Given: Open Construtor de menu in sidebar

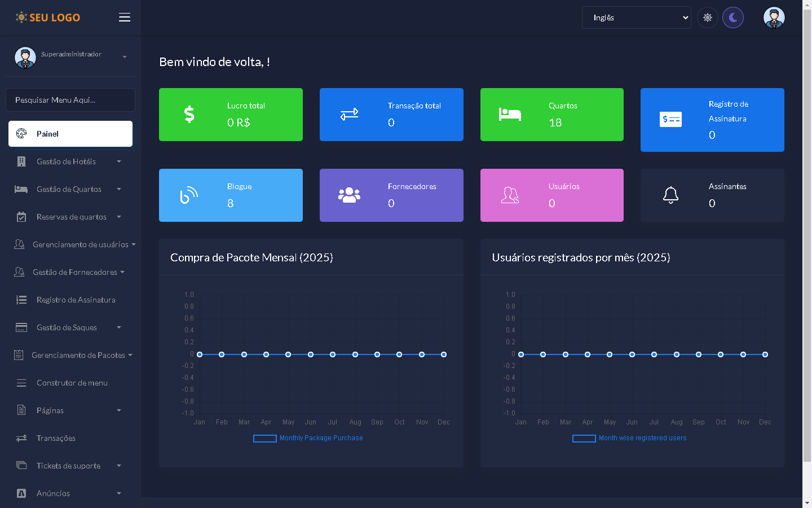Looking at the screenshot, I should [x=72, y=383].
